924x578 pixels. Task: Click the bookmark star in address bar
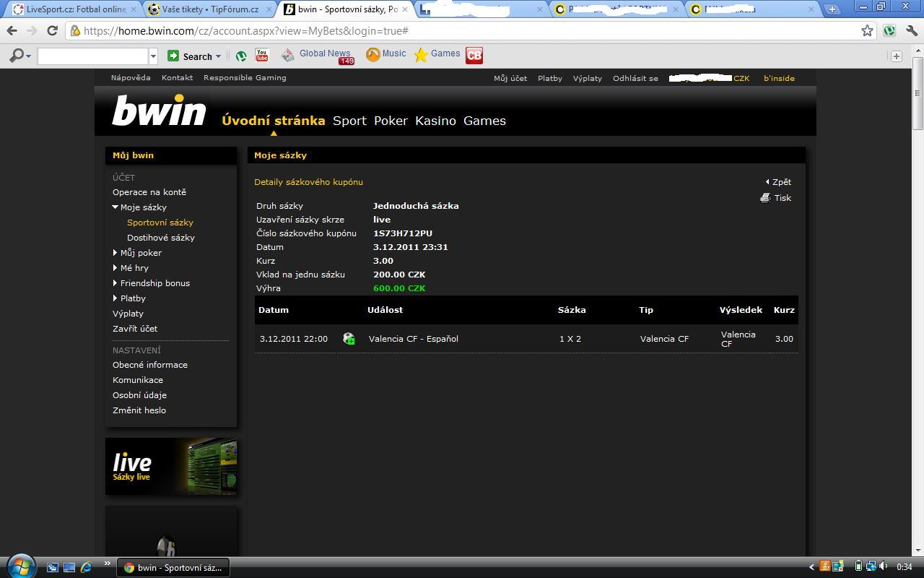(x=867, y=30)
